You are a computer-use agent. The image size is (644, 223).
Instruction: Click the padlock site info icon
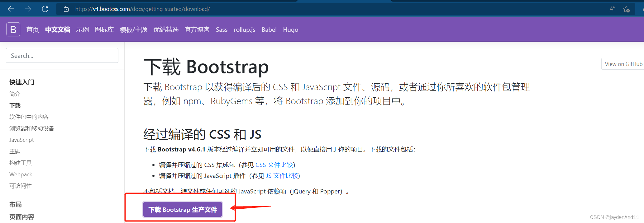(66, 9)
